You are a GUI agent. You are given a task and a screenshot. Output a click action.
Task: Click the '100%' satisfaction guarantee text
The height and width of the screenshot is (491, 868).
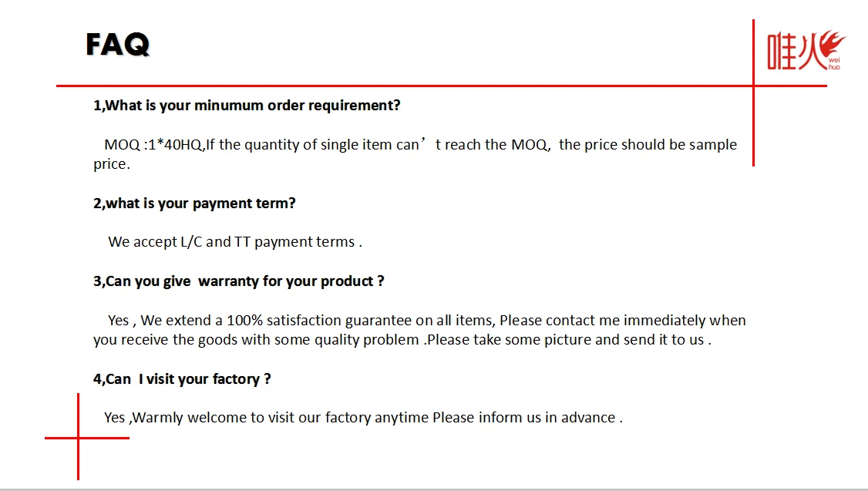point(245,321)
